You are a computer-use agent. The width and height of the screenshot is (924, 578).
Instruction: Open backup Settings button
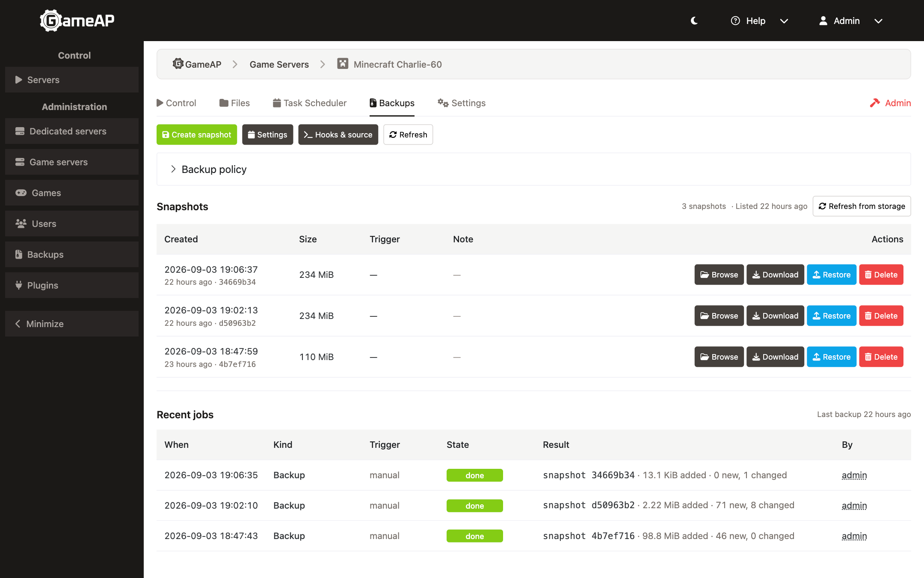pos(268,134)
